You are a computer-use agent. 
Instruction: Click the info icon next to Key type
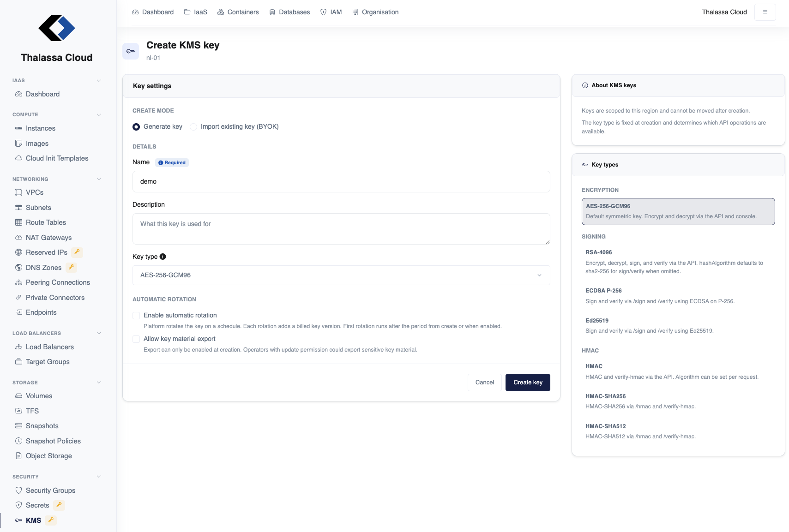click(x=163, y=257)
